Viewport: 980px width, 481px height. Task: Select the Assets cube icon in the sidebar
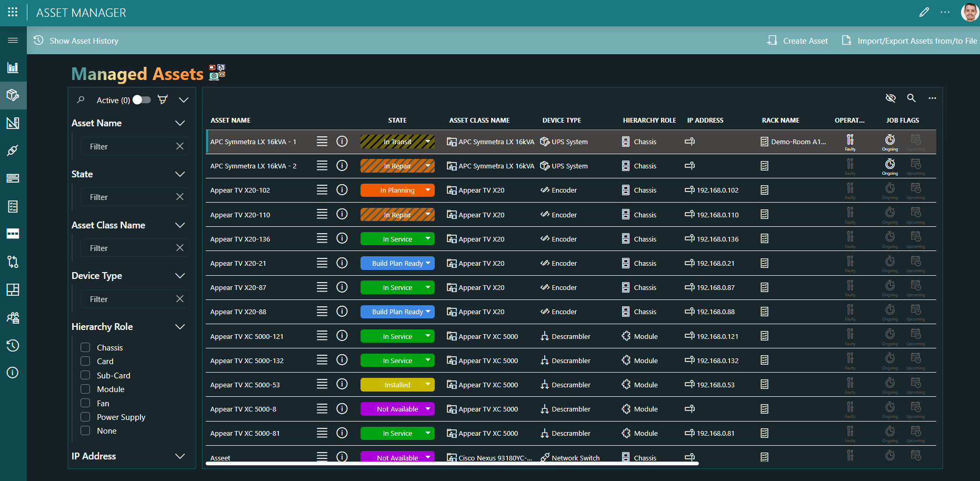(x=13, y=95)
